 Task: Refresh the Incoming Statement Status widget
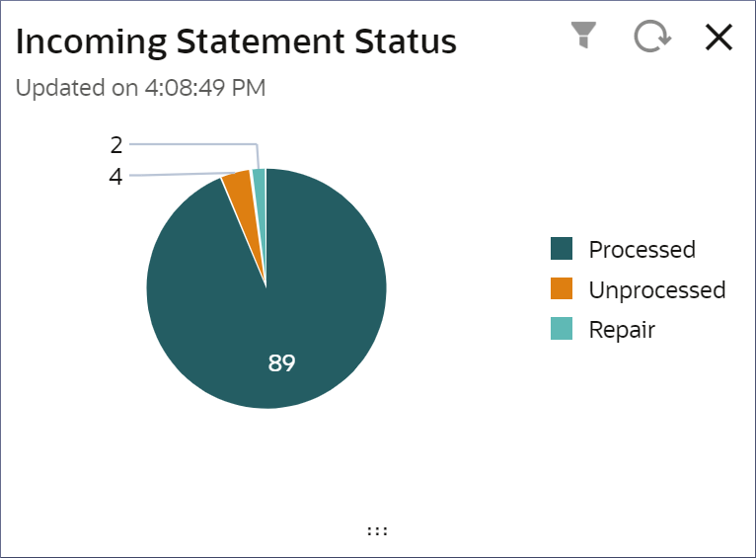coord(651,37)
